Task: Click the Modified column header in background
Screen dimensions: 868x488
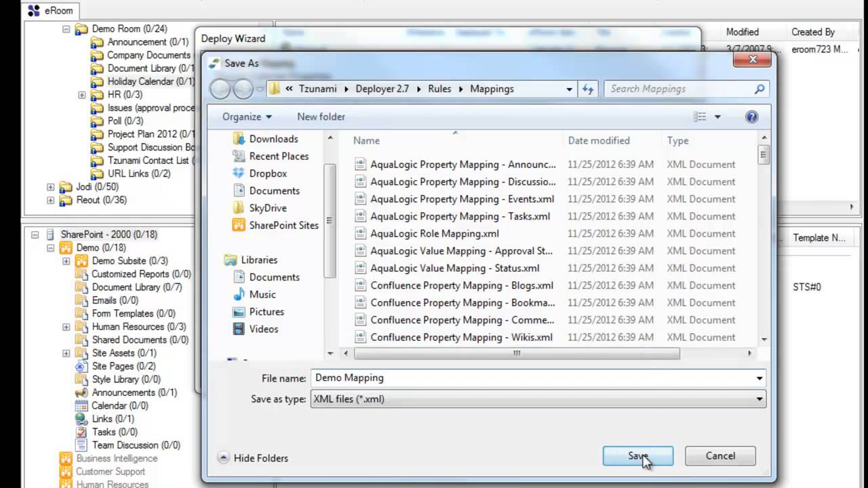Action: 742,32
